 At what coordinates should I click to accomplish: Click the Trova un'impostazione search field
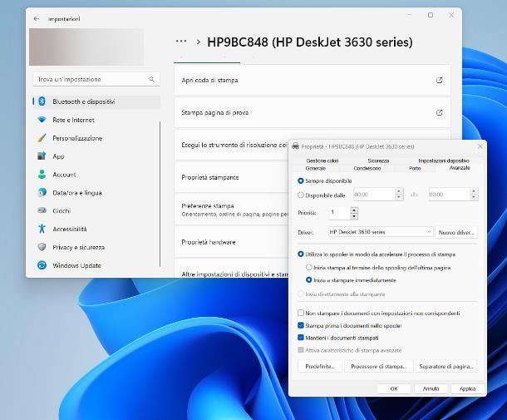96,79
